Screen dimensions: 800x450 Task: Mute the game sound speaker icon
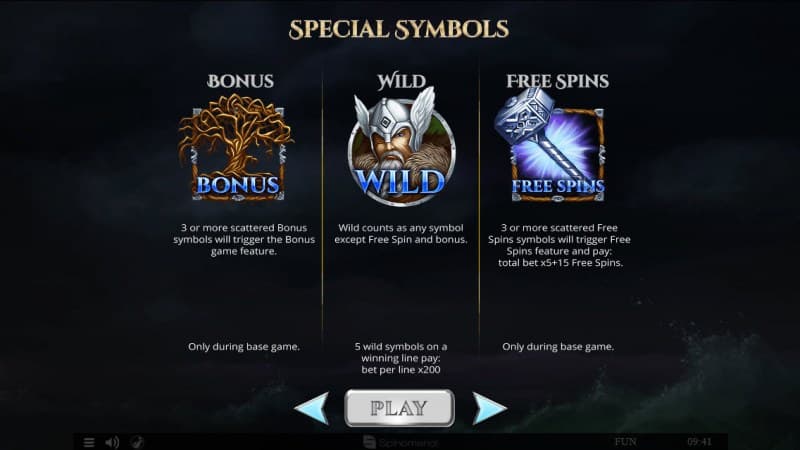(x=112, y=442)
